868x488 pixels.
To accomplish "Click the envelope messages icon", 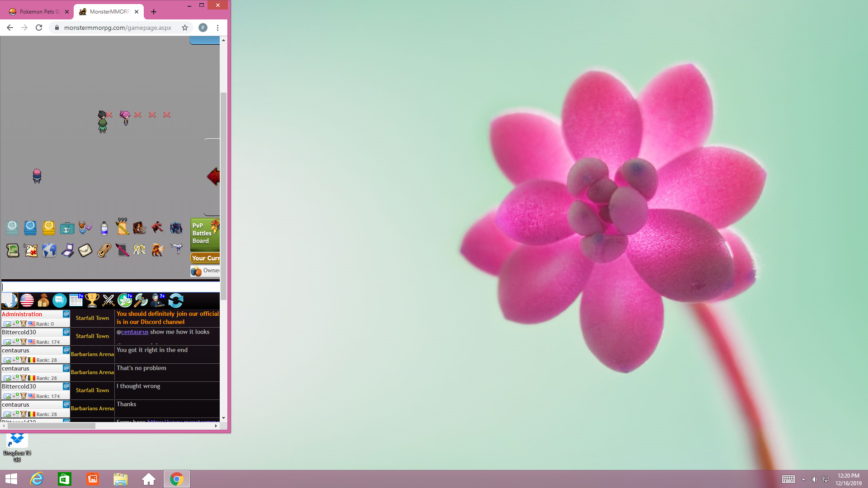I will pyautogui.click(x=85, y=250).
